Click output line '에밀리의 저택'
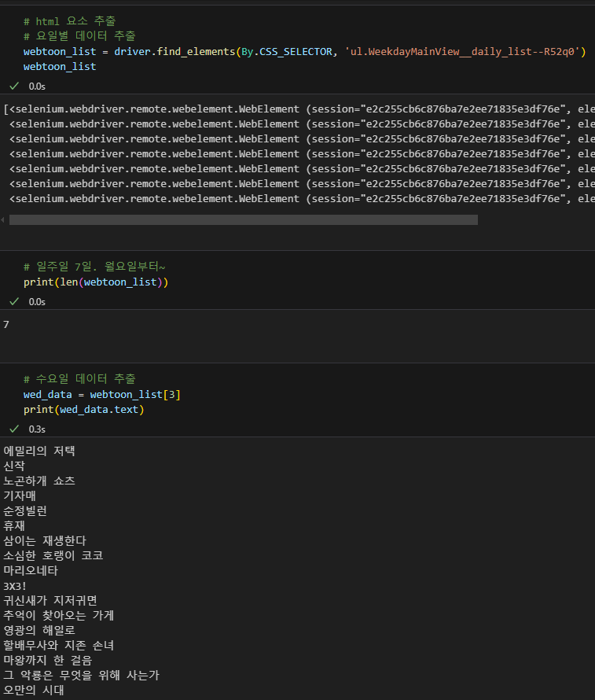This screenshot has height=700, width=595. point(39,451)
